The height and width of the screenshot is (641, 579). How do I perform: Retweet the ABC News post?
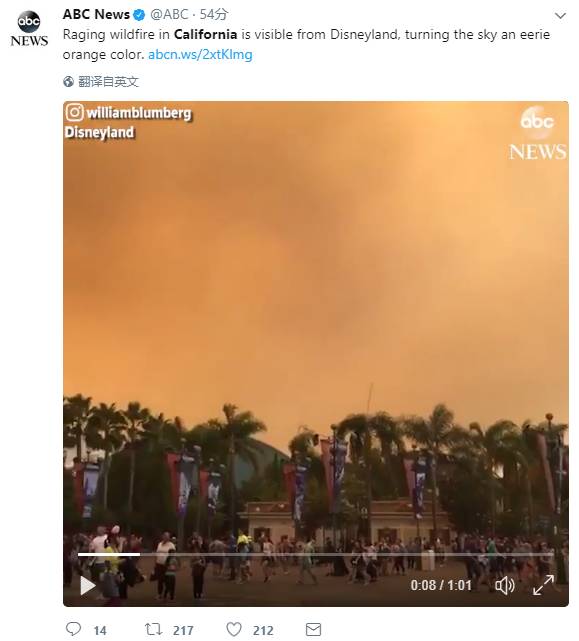pos(153,629)
